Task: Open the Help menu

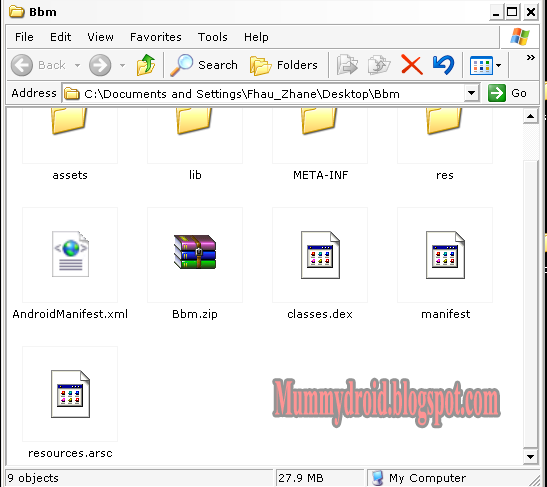Action: click(x=256, y=37)
